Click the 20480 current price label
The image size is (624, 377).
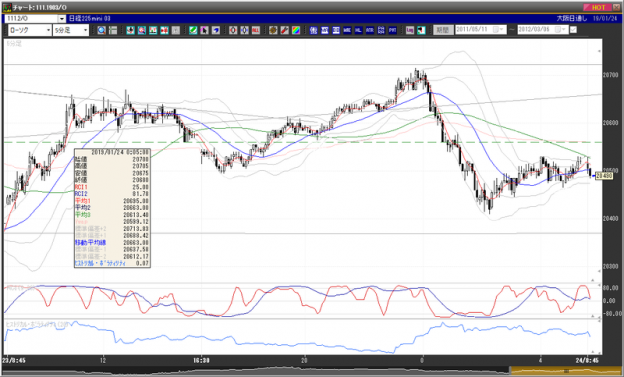604,176
